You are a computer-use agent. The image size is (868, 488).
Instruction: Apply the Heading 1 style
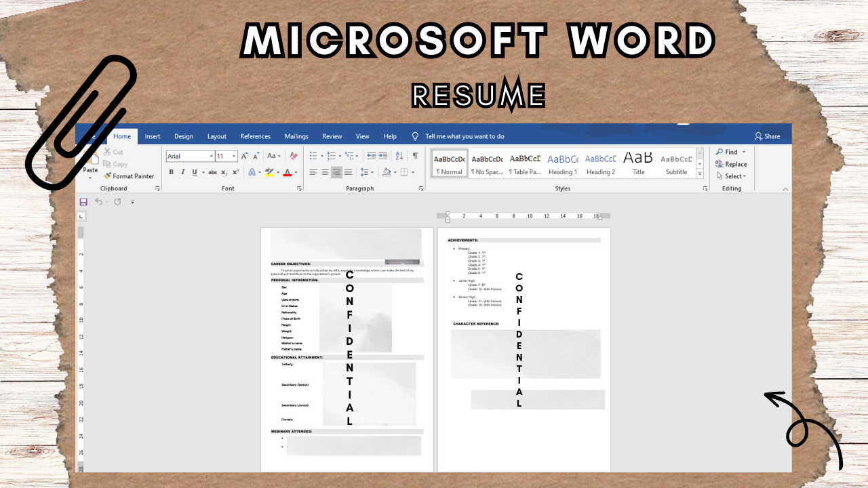(x=563, y=163)
